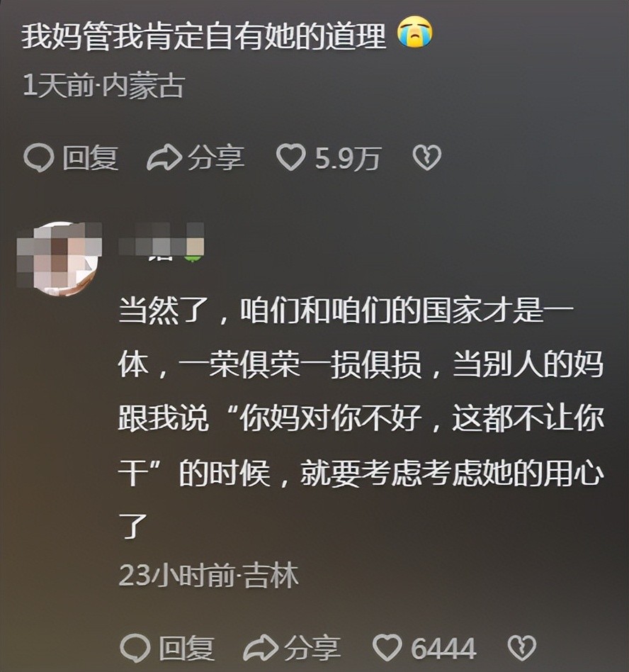Dislike top comment via broken heart
Image resolution: width=629 pixels, height=672 pixels.
coord(426,157)
